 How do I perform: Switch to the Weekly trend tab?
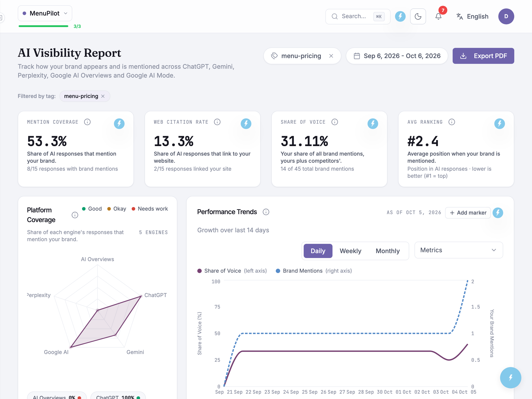[x=350, y=251]
